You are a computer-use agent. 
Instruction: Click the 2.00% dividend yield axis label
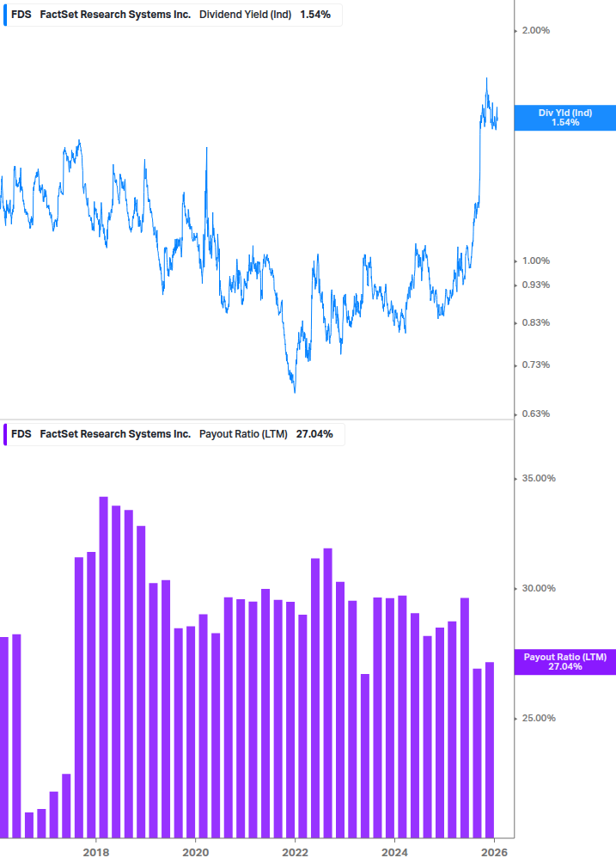pyautogui.click(x=535, y=31)
